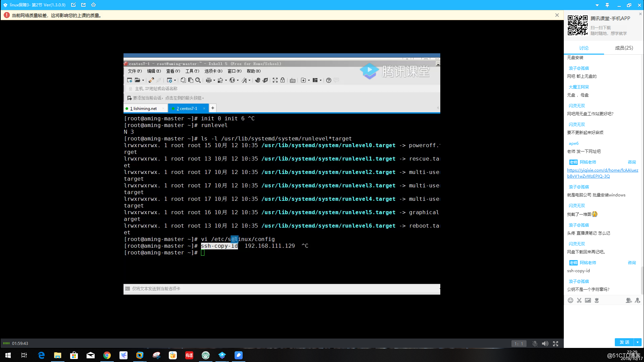This screenshot has width=644, height=362.
Task: Expand the Print icon dropdown arrow
Action: pos(214,80)
